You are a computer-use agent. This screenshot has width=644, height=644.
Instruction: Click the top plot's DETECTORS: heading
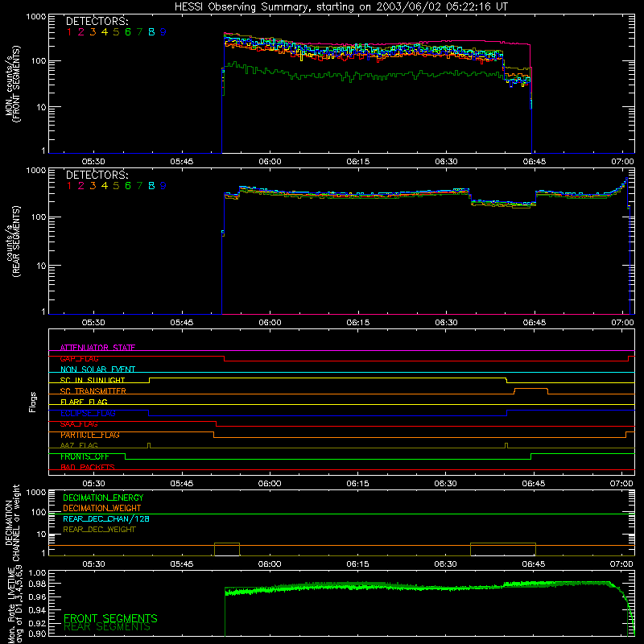[97, 22]
